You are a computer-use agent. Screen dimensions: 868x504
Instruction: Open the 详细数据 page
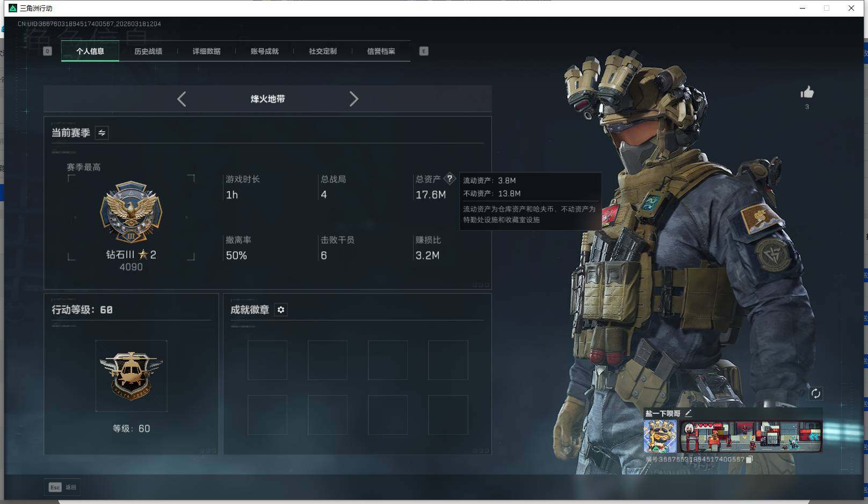point(207,51)
